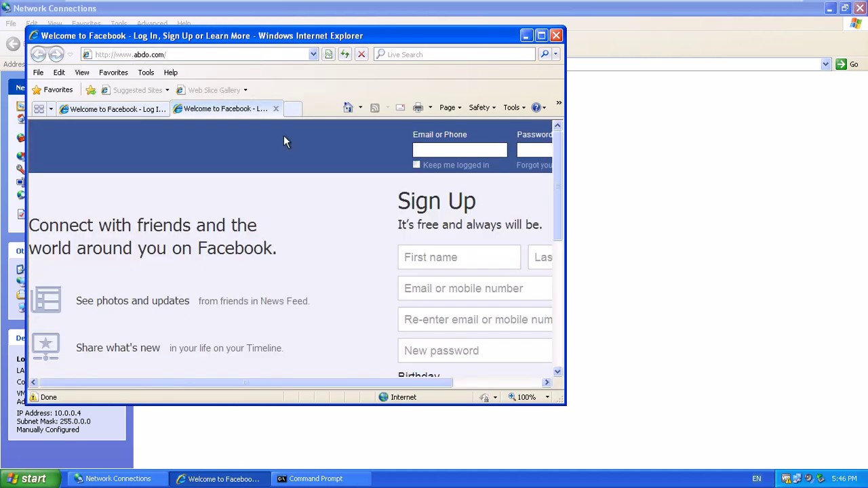The height and width of the screenshot is (488, 868).
Task: Go forward with the IE Forward arrow
Action: click(56, 54)
